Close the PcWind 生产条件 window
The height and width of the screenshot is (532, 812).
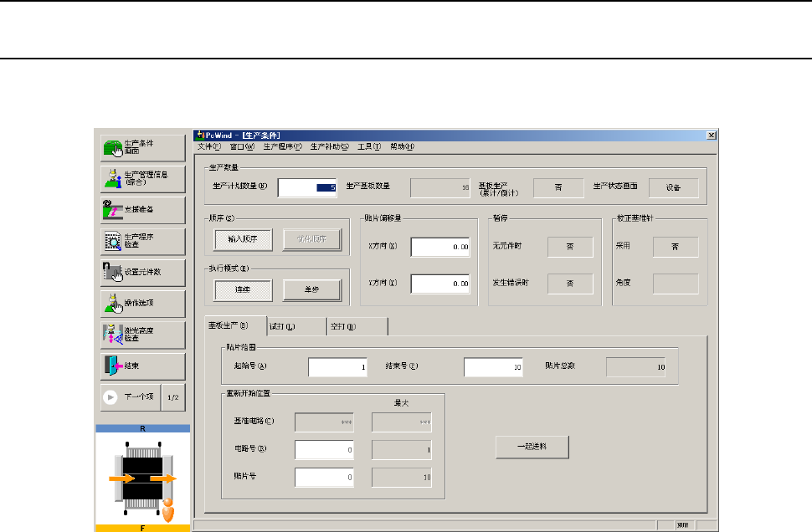[x=712, y=135]
